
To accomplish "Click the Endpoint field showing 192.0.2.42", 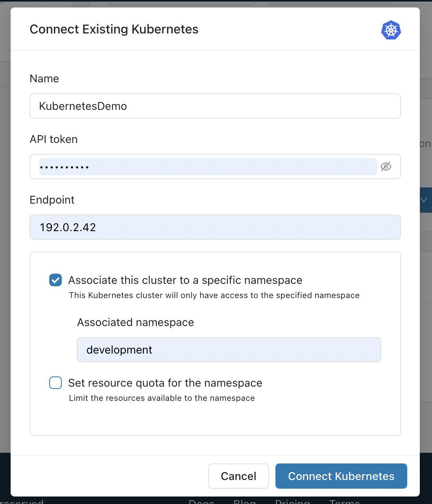I will click(215, 227).
